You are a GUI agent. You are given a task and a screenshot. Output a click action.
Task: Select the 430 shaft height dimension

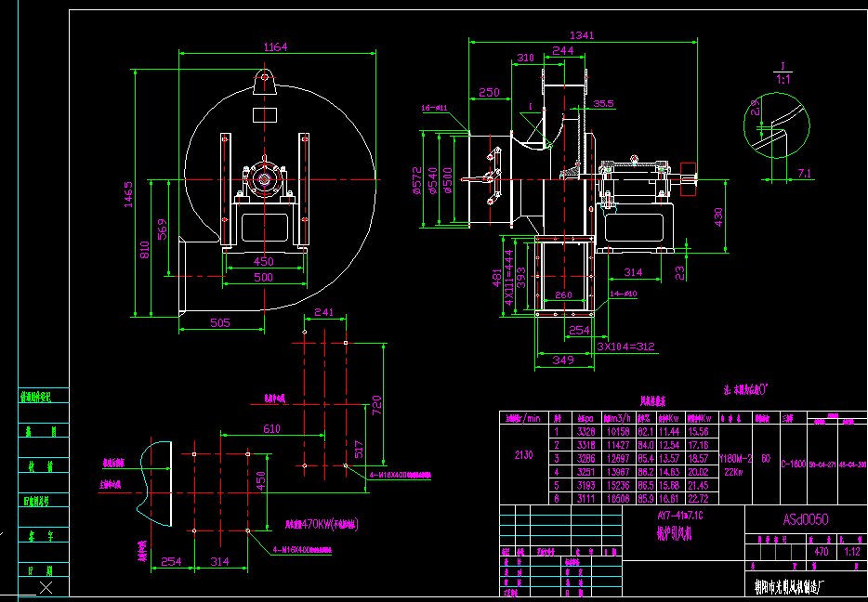718,217
